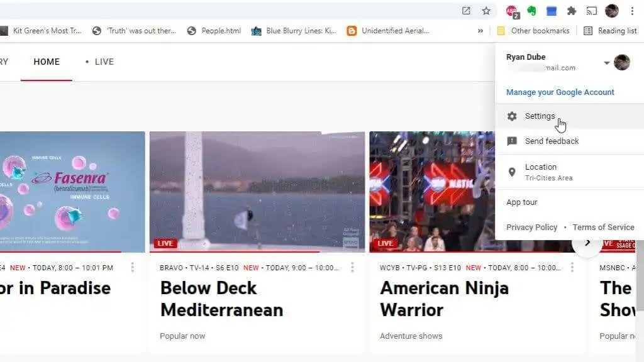This screenshot has height=362, width=644.
Task: Open 'Truth' was out ther... bookmark
Action: coord(135,31)
